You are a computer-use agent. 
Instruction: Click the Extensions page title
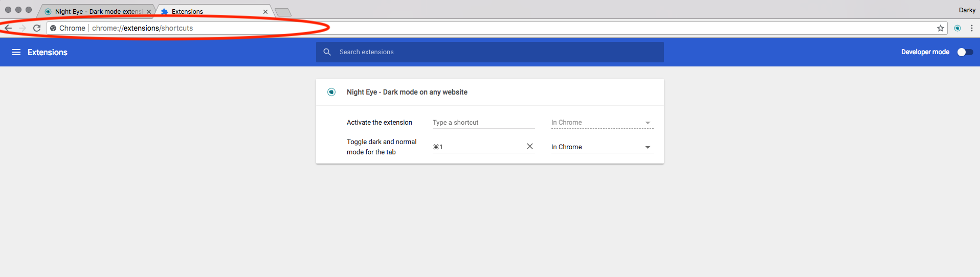click(48, 52)
